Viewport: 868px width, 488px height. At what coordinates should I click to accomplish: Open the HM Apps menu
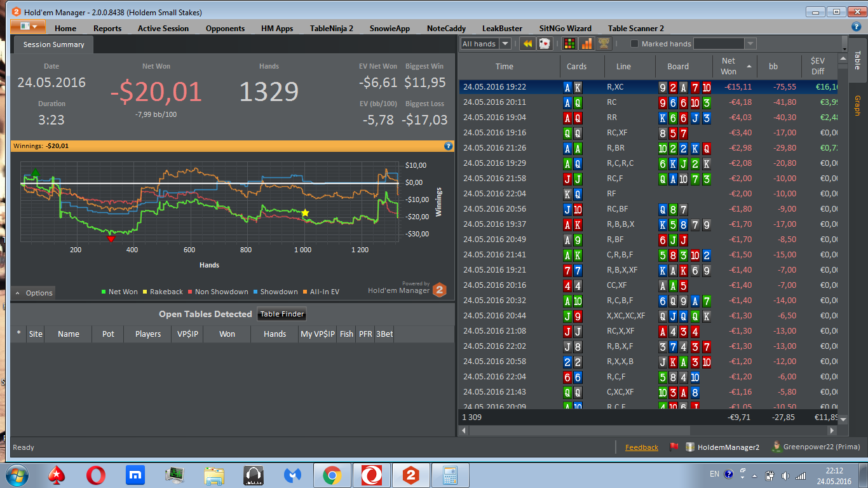(x=277, y=28)
